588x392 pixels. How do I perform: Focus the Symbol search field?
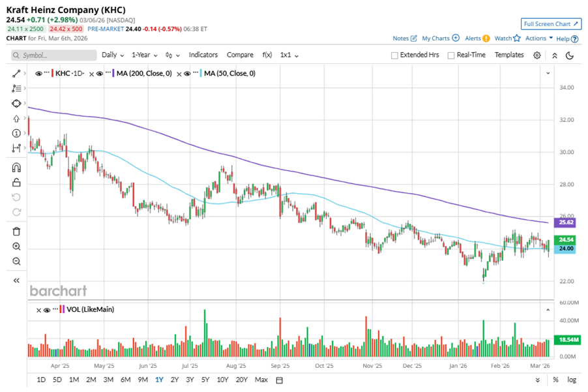point(53,55)
